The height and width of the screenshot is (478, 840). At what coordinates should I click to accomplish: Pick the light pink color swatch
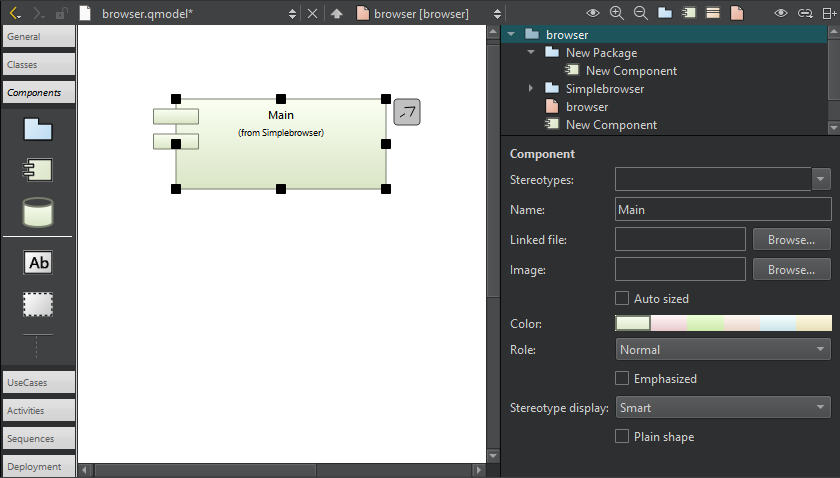coord(668,323)
